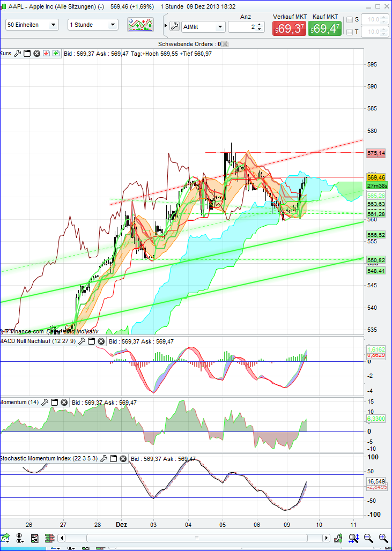Remove the MACD Null Nachlauf indicator
This screenshot has height=551, width=392.
click(101, 341)
